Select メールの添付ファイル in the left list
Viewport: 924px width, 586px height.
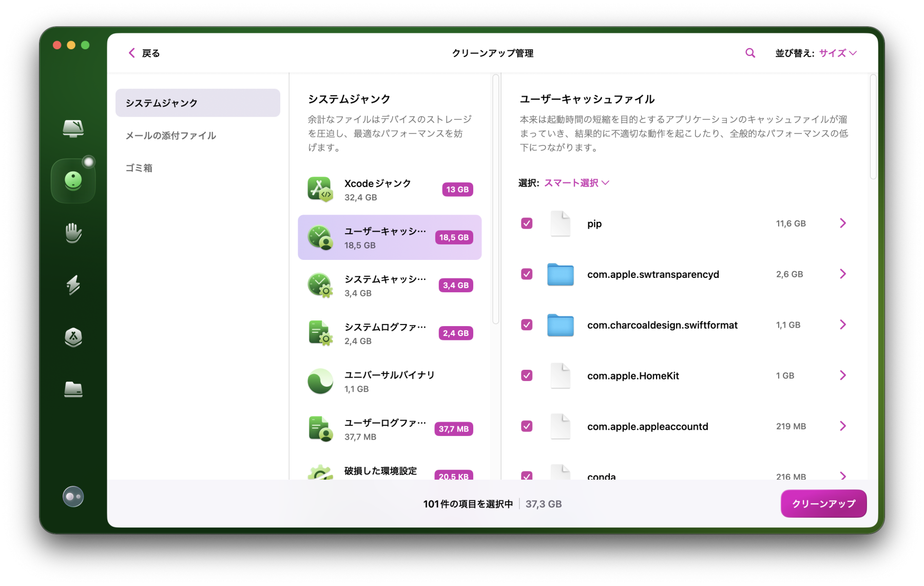198,136
